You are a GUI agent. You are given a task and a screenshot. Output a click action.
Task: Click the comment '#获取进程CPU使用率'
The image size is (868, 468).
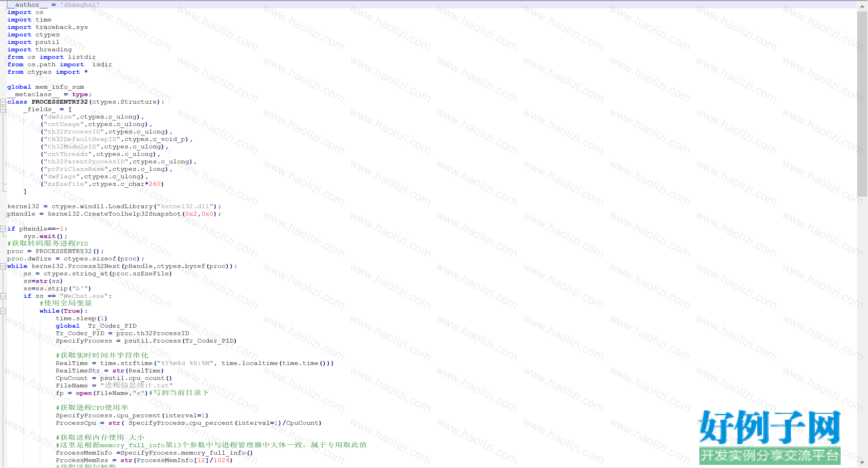pyautogui.click(x=92, y=408)
